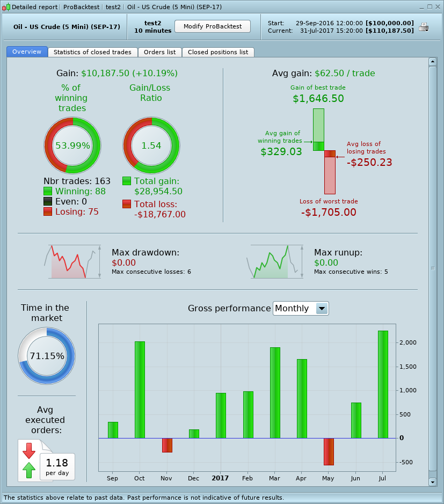The width and height of the screenshot is (444, 504).
Task: Click the max runup chart thumbnail
Action: [x=275, y=261]
